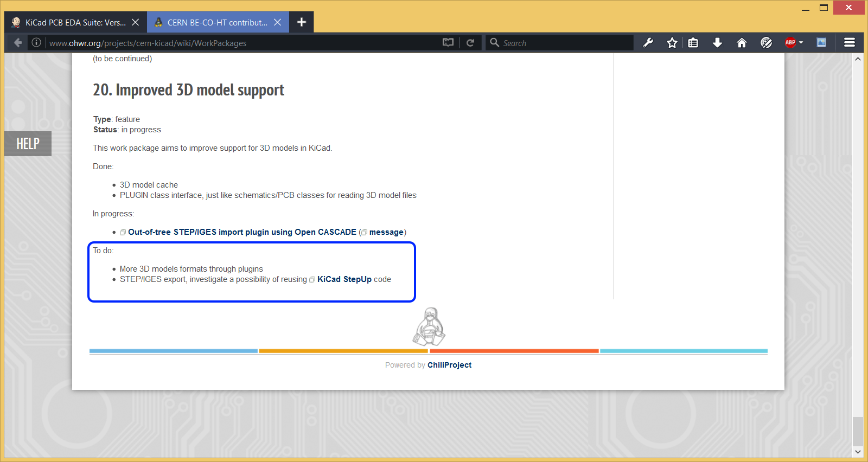Viewport: 868px width, 462px height.
Task: Follow the 'message' link
Action: tap(386, 232)
